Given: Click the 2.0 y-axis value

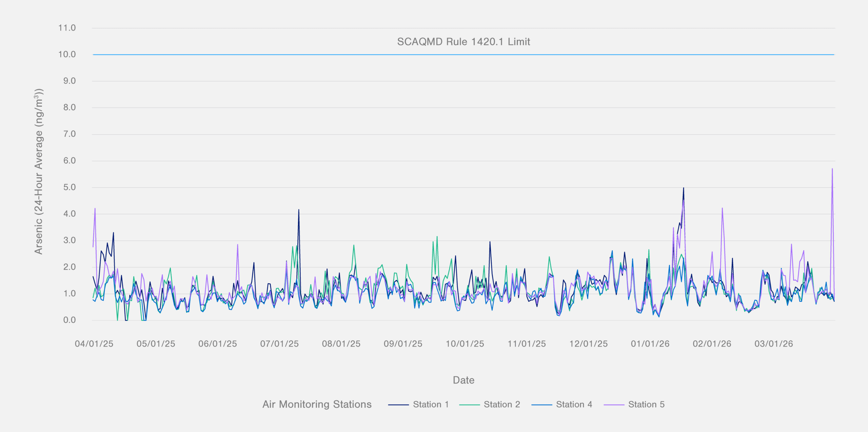Looking at the screenshot, I should [x=69, y=267].
